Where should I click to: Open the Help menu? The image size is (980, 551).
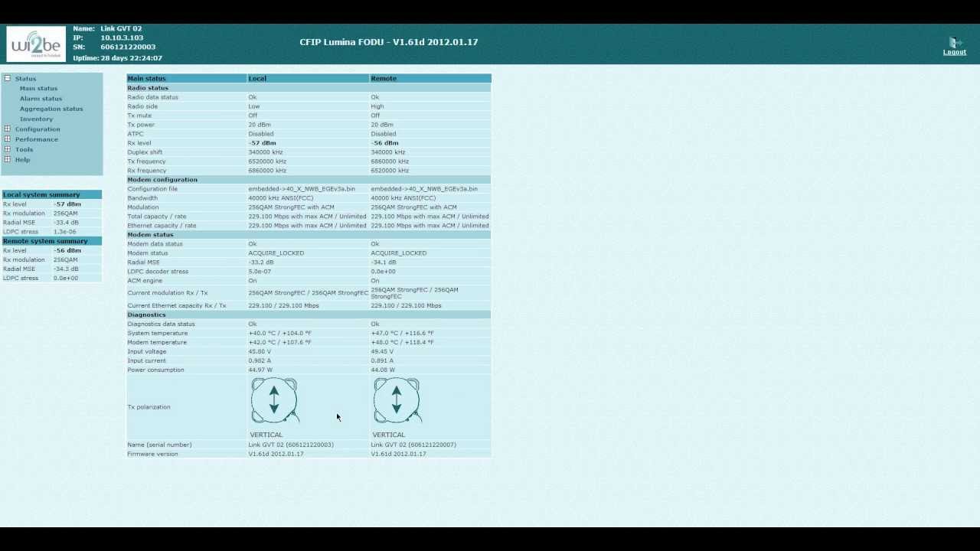22,159
